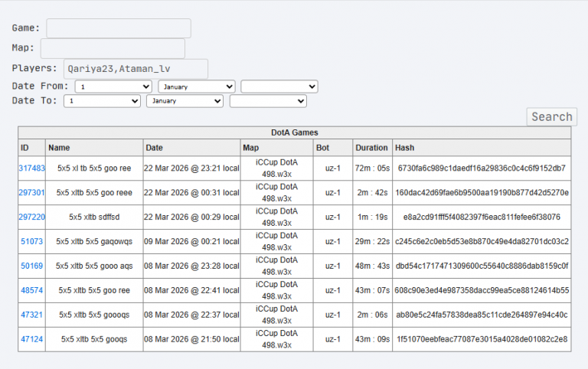Open game ID 51073 link

[x=32, y=241]
